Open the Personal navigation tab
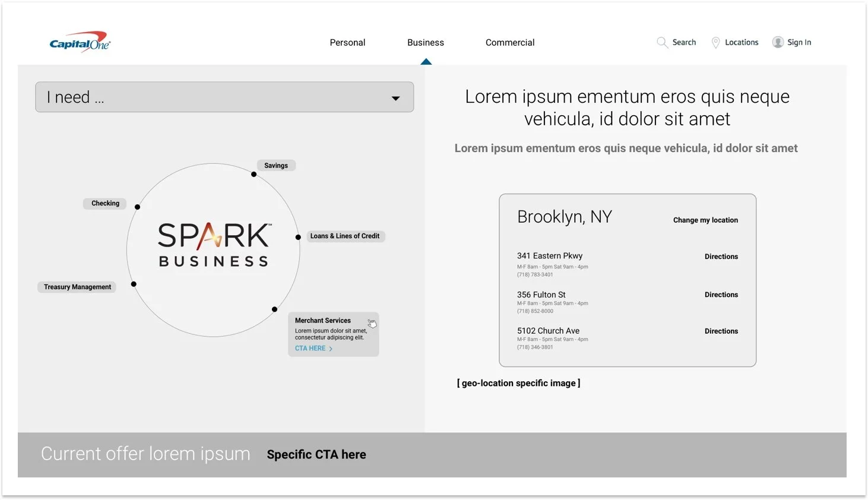This screenshot has height=500, width=868. [x=347, y=43]
